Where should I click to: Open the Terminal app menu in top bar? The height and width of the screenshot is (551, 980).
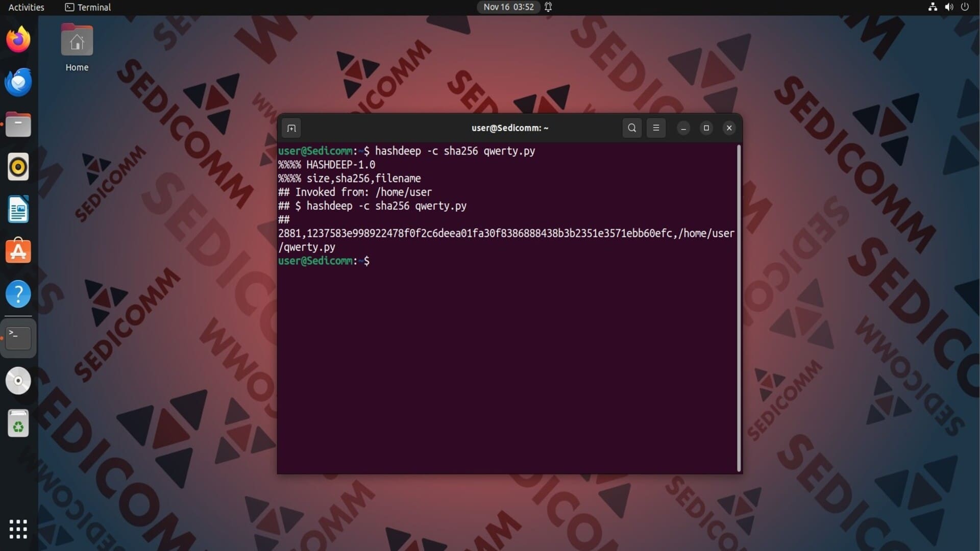point(88,7)
